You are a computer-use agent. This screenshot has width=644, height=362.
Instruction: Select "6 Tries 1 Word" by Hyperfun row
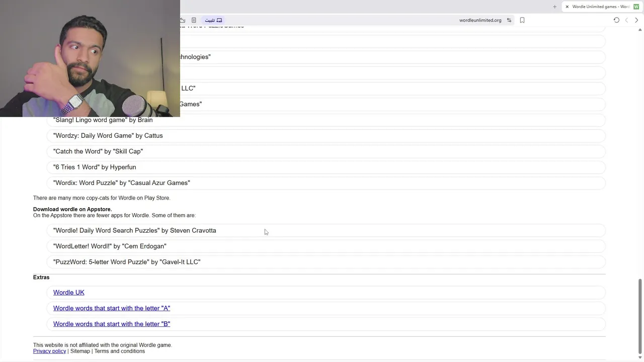[x=327, y=167]
